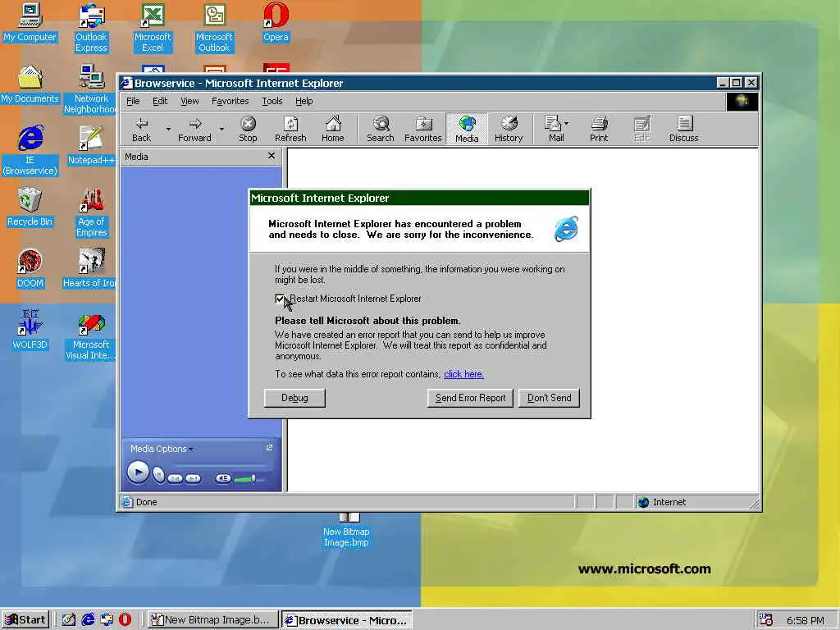Select the Network Neighborhood desktop icon
Image resolution: width=840 pixels, height=630 pixels.
[90, 89]
